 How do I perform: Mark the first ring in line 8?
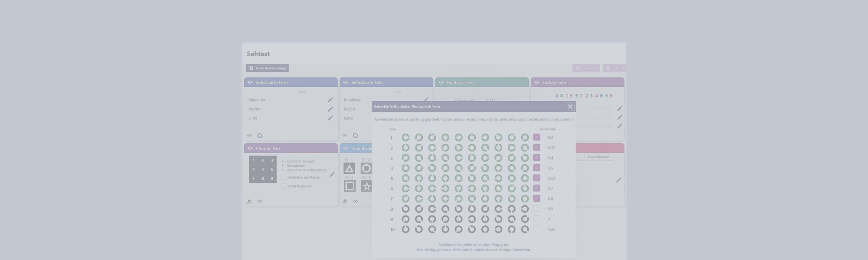405,209
